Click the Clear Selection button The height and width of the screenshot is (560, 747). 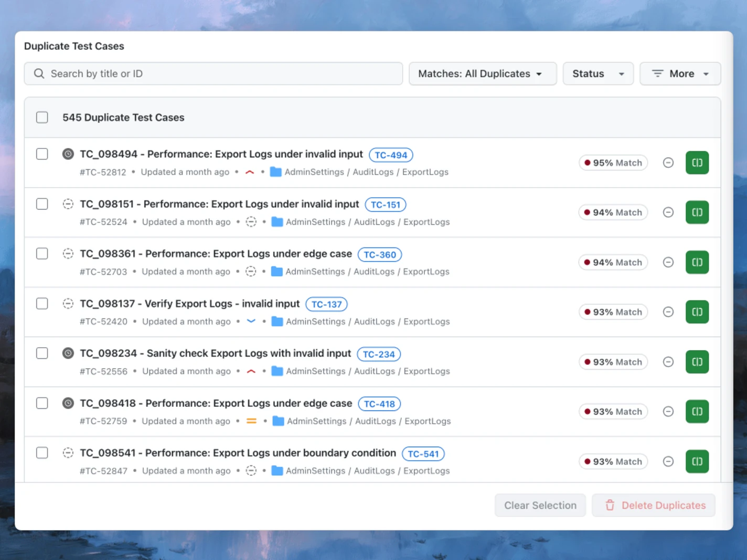click(540, 505)
